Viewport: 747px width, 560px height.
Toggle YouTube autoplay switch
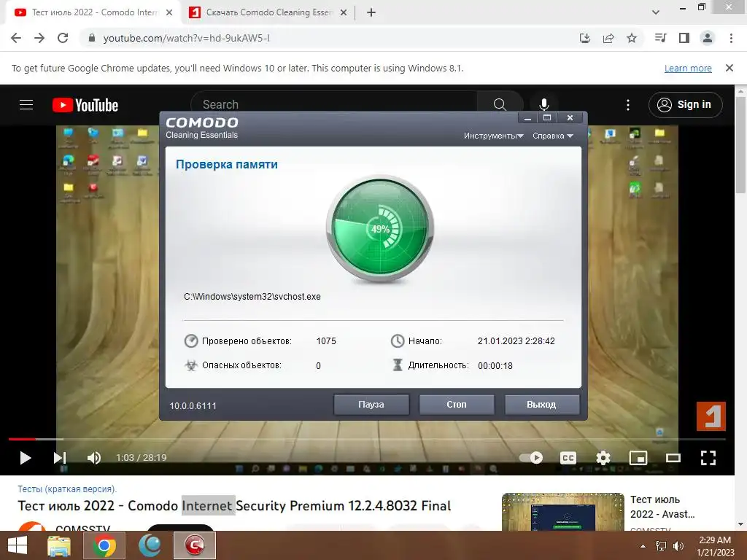pos(531,458)
